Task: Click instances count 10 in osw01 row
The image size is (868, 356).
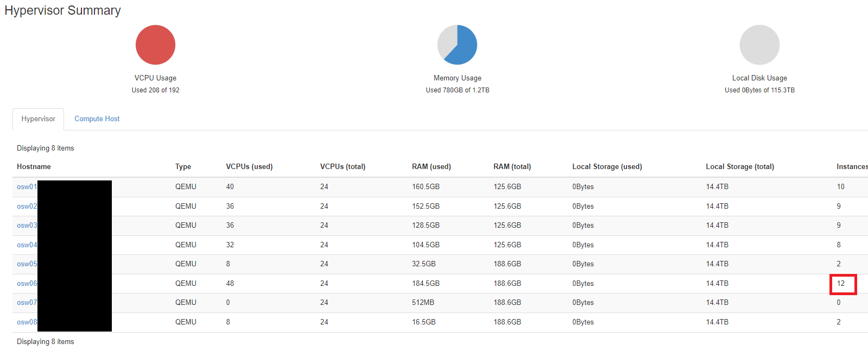Action: point(841,187)
